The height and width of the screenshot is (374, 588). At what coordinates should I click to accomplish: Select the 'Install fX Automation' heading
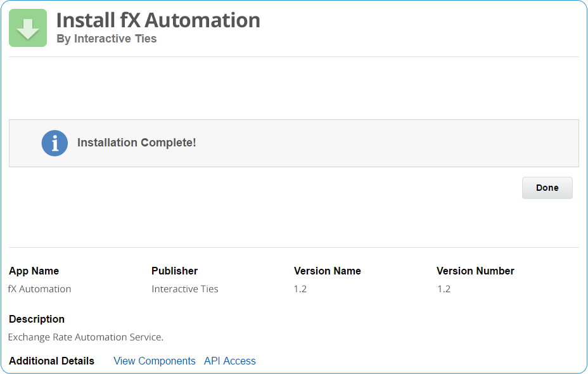click(x=158, y=20)
